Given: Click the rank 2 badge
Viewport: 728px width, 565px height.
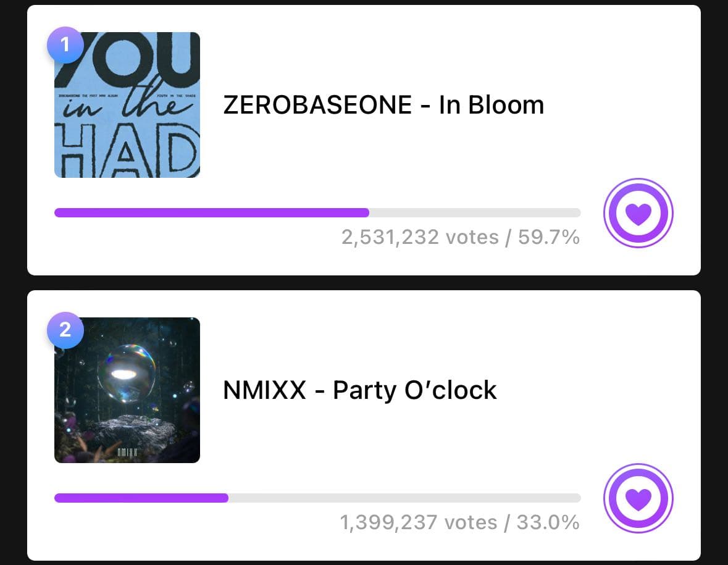Looking at the screenshot, I should pos(65,330).
